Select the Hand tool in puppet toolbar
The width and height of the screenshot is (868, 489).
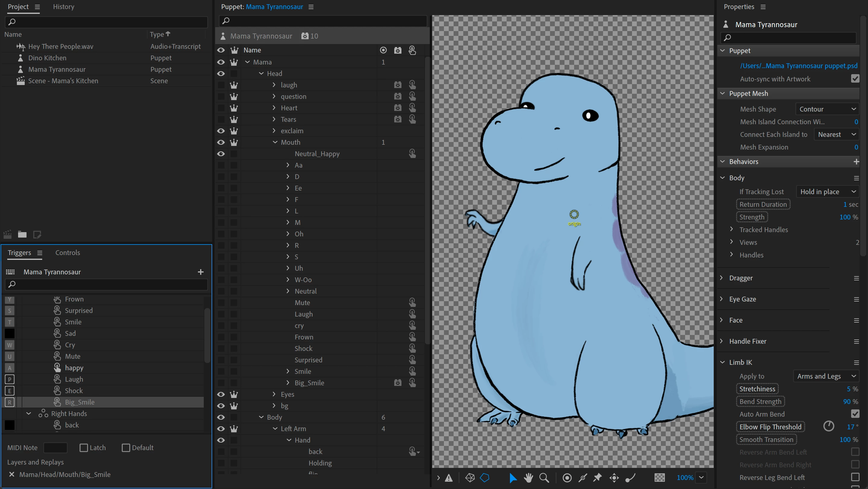[x=528, y=478]
